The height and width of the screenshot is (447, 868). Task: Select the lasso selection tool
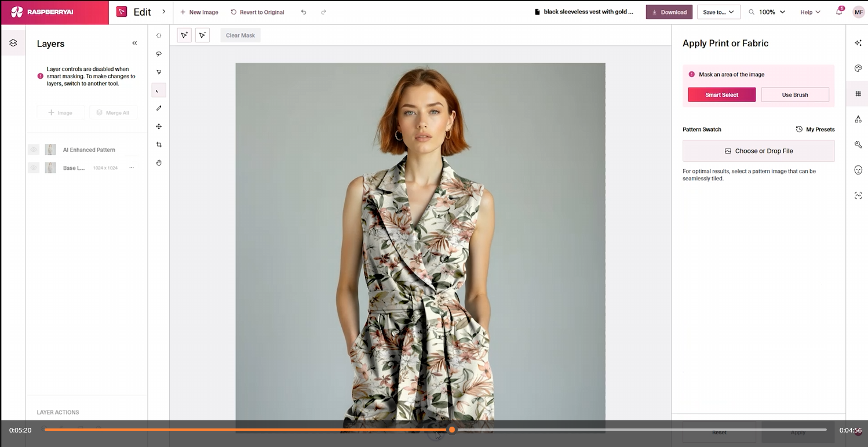pyautogui.click(x=159, y=54)
